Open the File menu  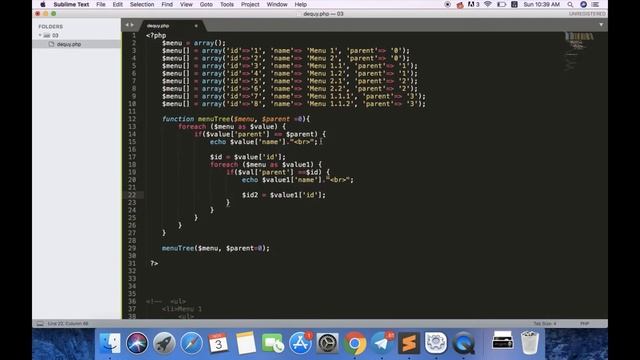click(101, 4)
